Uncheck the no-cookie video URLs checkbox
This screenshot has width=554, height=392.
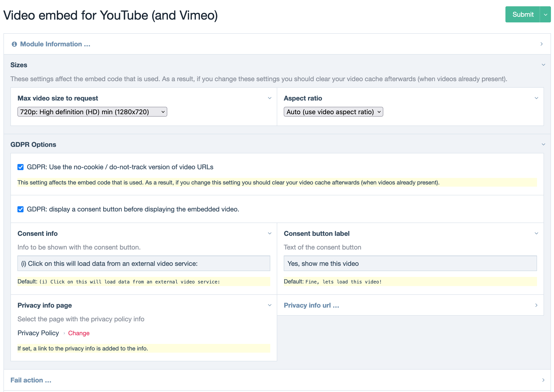click(x=20, y=167)
